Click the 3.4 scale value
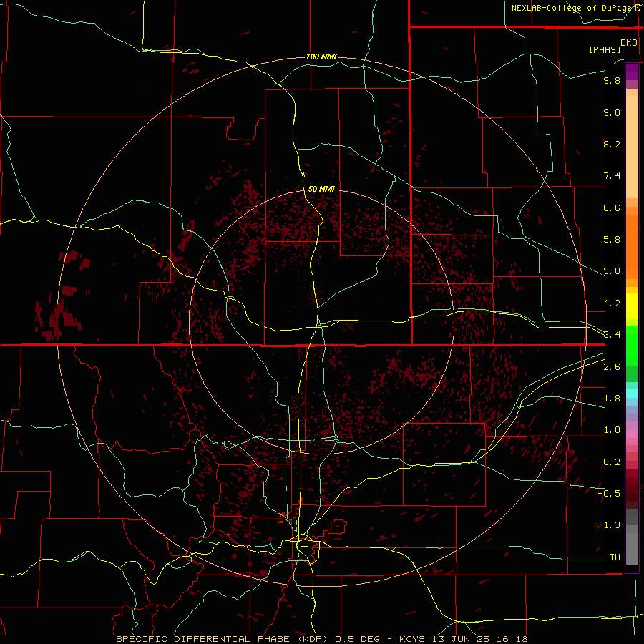 (612, 335)
